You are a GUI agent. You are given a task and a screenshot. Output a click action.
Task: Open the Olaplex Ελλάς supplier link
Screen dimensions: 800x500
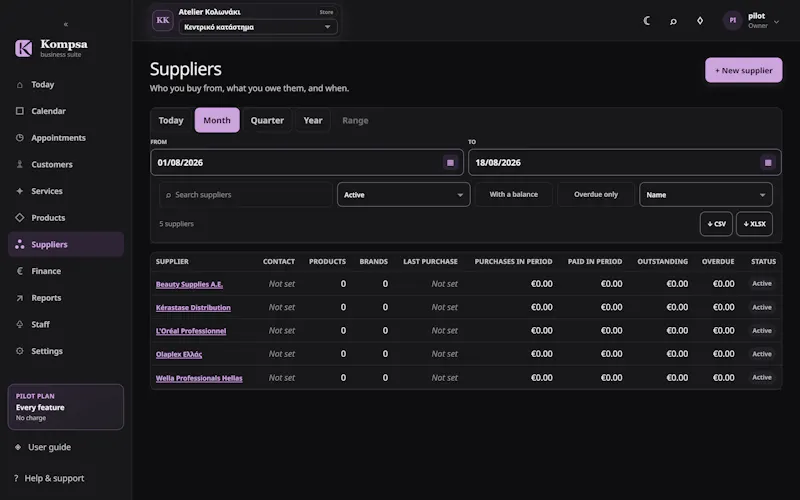coord(179,354)
